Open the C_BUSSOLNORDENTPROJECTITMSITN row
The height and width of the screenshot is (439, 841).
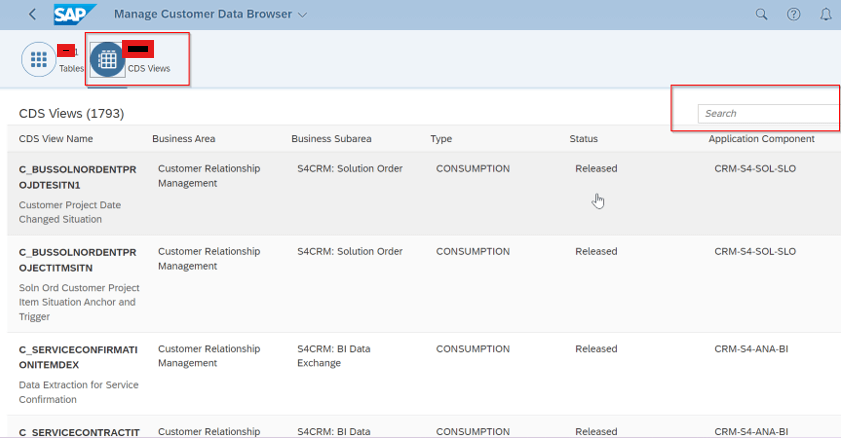424,284
